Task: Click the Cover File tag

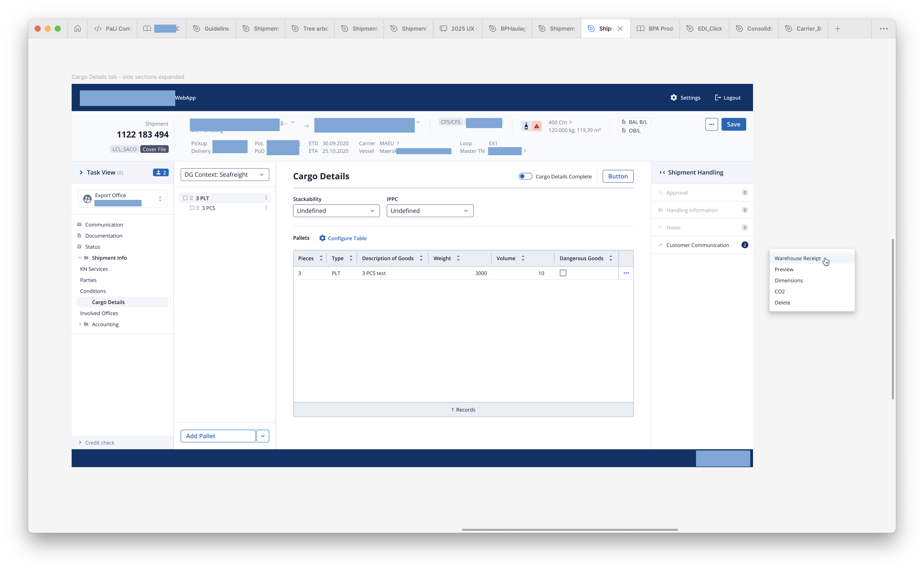Action: tap(154, 149)
